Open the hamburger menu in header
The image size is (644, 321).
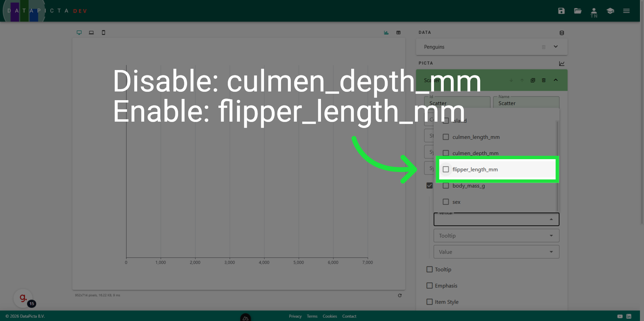tap(626, 11)
